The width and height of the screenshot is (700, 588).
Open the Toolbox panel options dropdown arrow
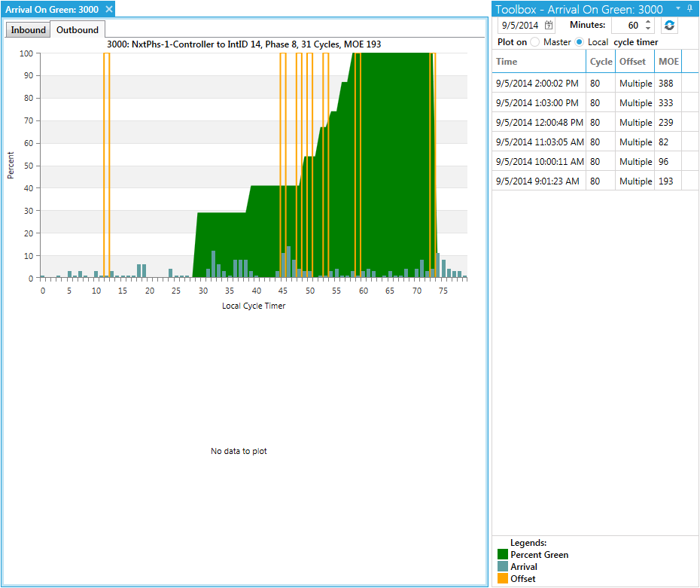point(677,8)
